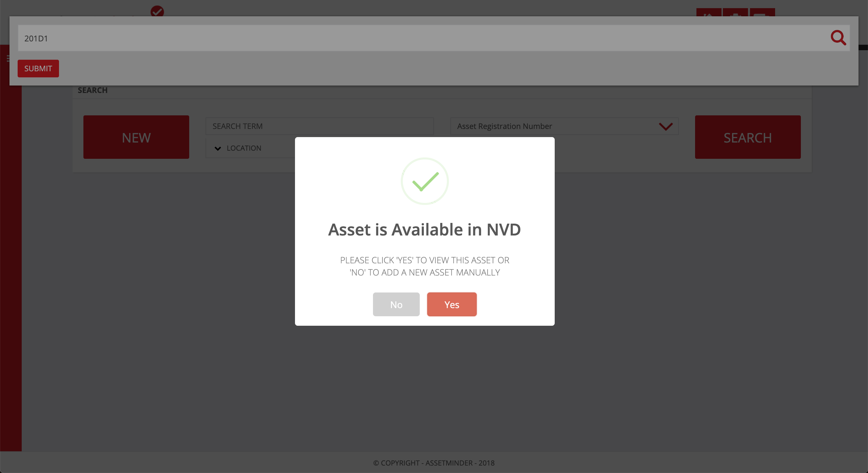Click the hamburger menu icon in sidebar
The image size is (868, 473).
8,59
